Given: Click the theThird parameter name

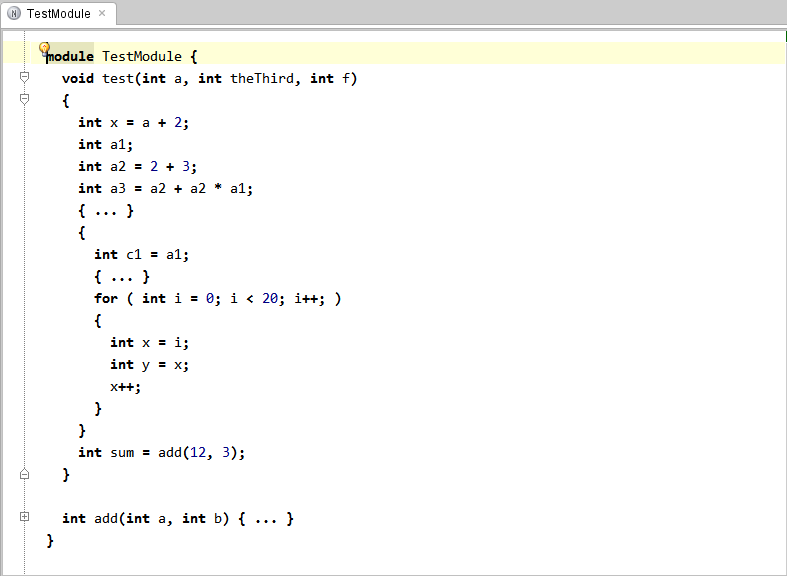Looking at the screenshot, I should (263, 78).
